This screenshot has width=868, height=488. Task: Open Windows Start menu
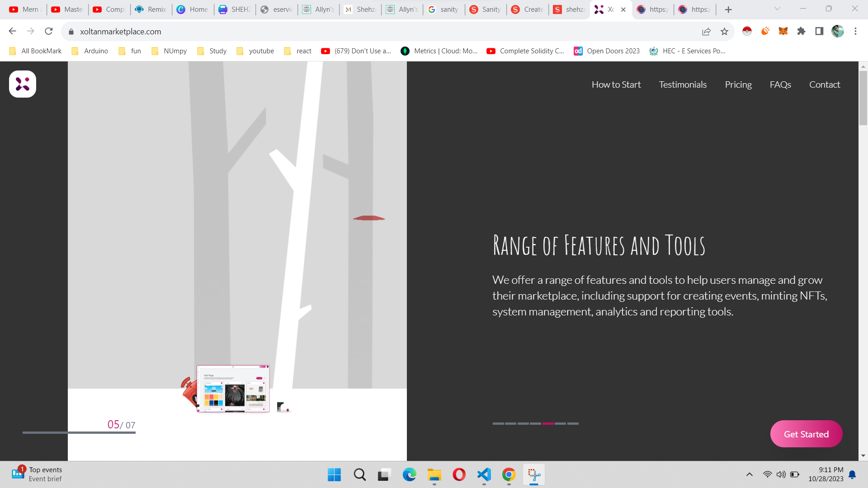(x=334, y=475)
